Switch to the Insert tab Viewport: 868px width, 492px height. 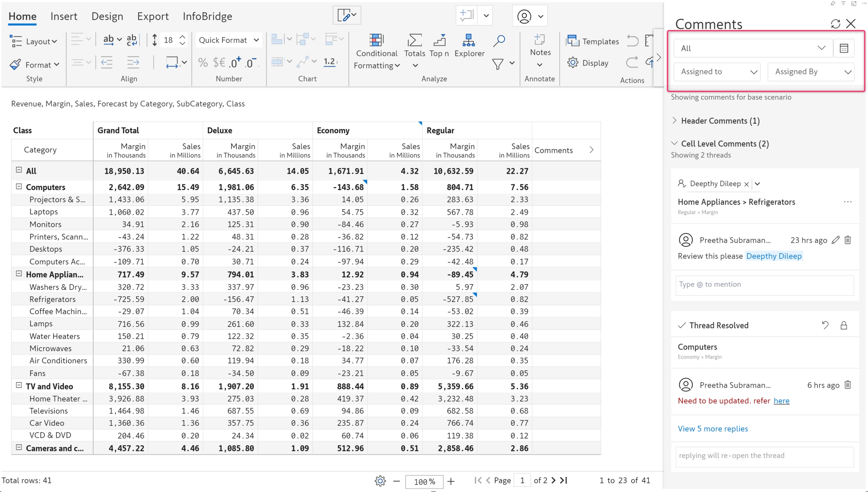coord(64,16)
